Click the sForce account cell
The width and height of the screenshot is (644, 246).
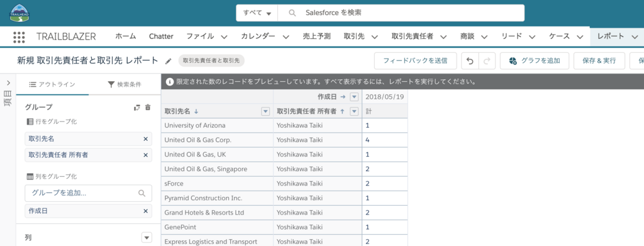(217, 184)
